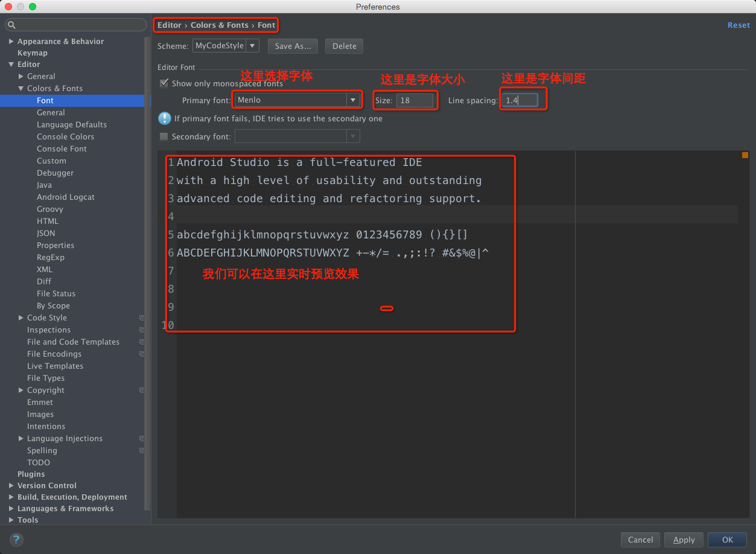Open the Plugins section

(31, 474)
